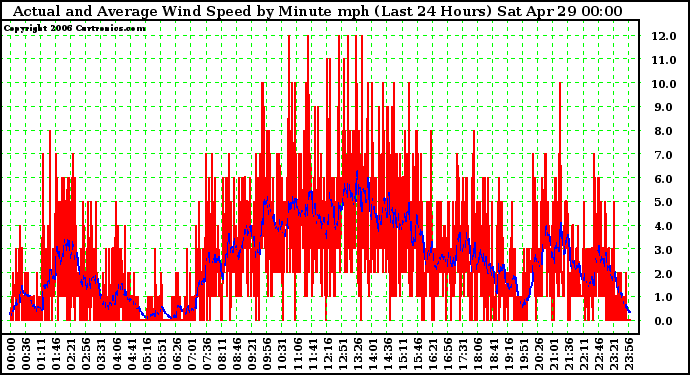This screenshot has width=690, height=375.
Task: Click the 6.0 y-axis label
Action: pos(664,179)
